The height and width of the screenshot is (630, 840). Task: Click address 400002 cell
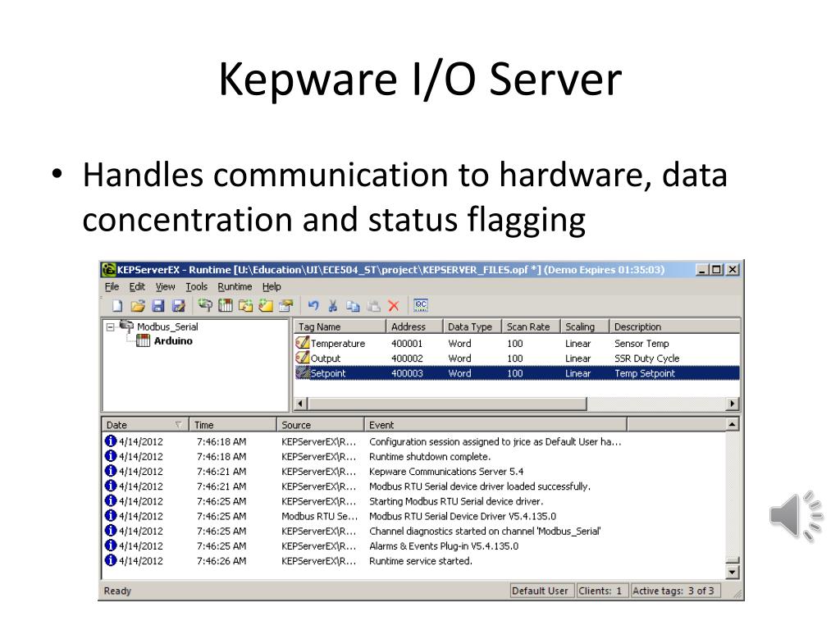pos(407,358)
